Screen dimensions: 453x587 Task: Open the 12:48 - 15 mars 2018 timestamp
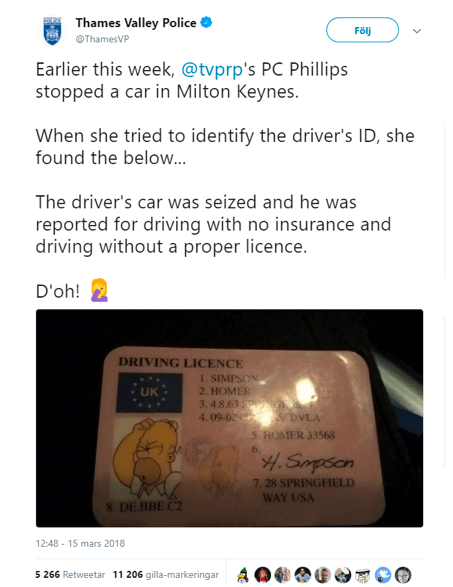[x=80, y=544]
